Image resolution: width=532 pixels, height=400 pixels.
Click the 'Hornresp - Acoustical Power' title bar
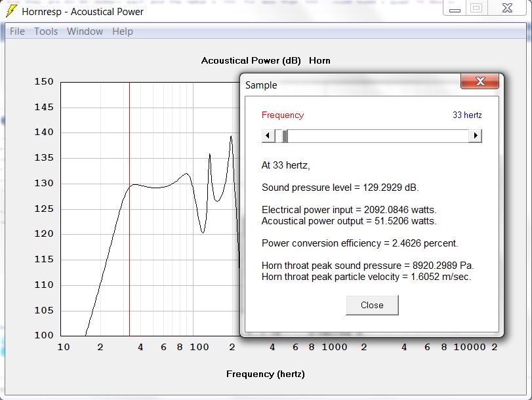tap(83, 12)
